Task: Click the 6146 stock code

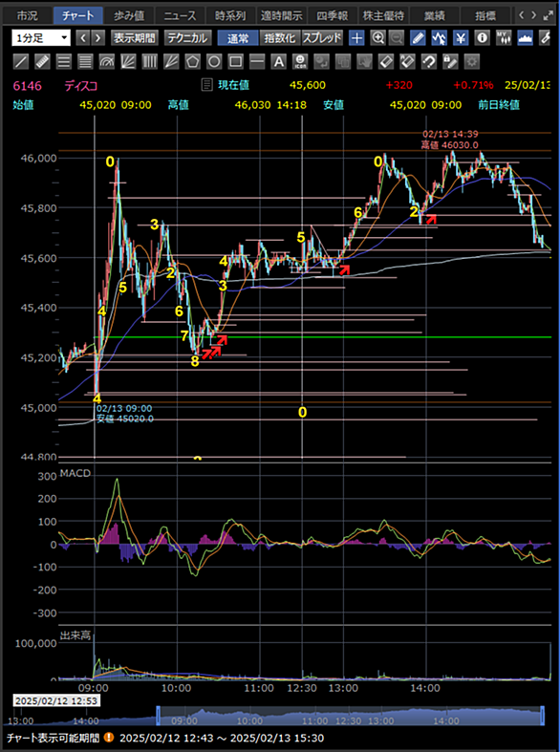Action: pos(28,86)
